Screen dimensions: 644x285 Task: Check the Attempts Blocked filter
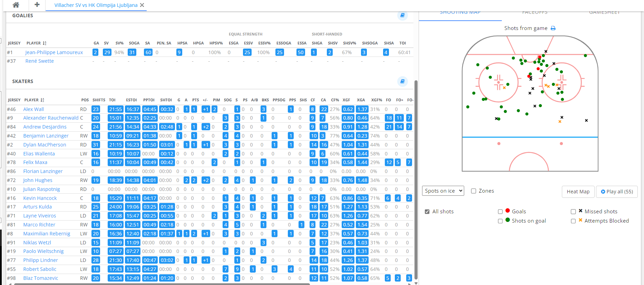[573, 221]
